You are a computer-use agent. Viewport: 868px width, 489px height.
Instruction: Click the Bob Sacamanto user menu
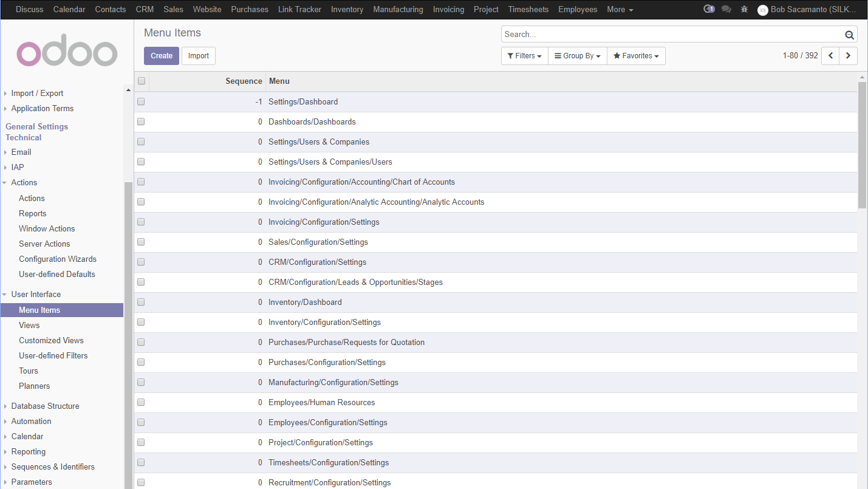point(807,10)
